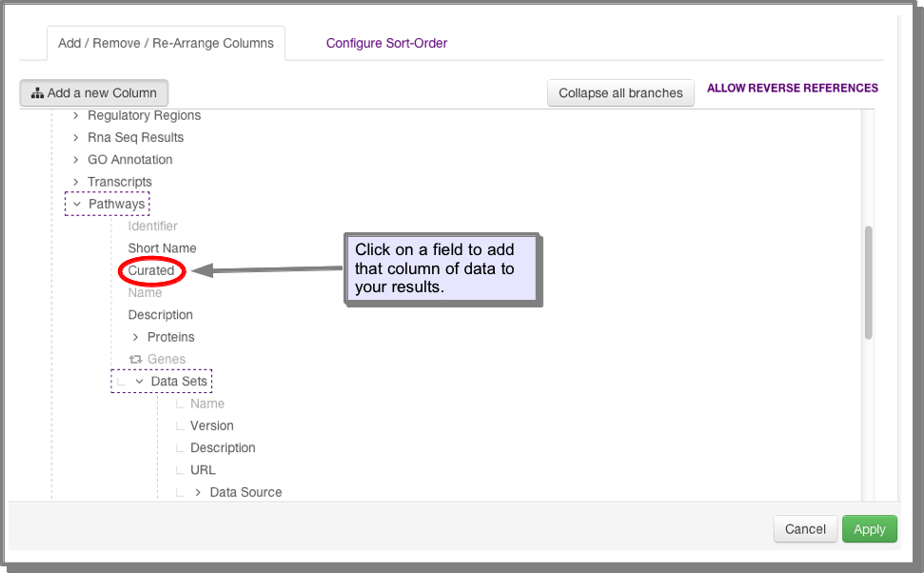The width and height of the screenshot is (924, 573).
Task: Click the reverse-reference icon beside Genes
Action: coord(135,359)
